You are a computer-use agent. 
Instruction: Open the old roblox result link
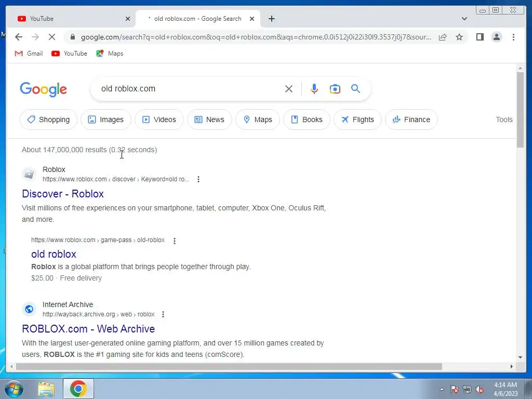pyautogui.click(x=54, y=254)
